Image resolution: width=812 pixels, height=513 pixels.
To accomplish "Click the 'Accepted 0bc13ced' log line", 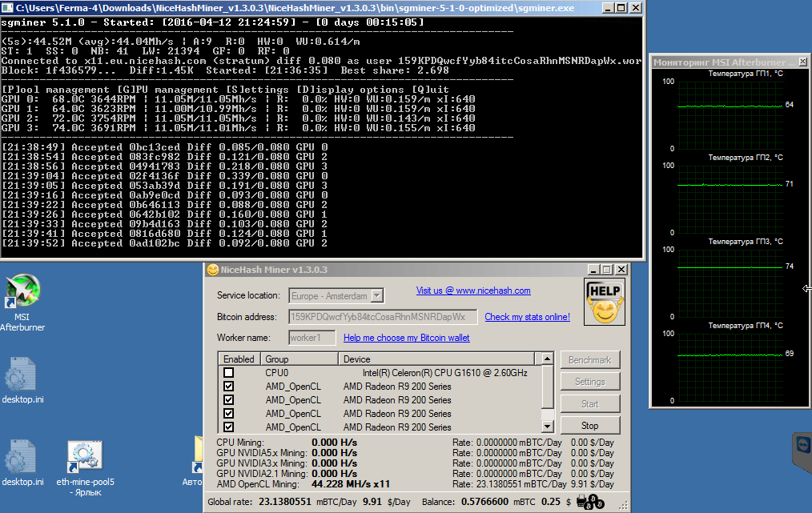I will pos(165,147).
